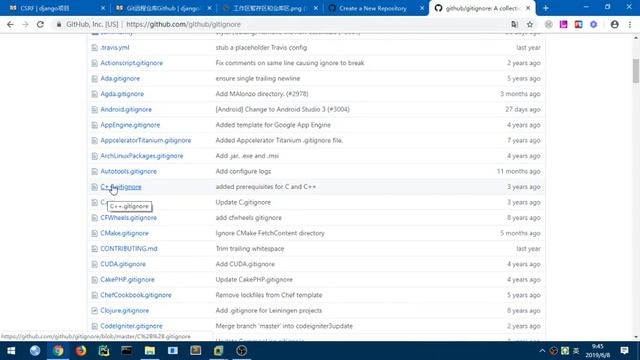This screenshot has width=640, height=360.
Task: Click the red extension icon in toolbar
Action: [578, 24]
